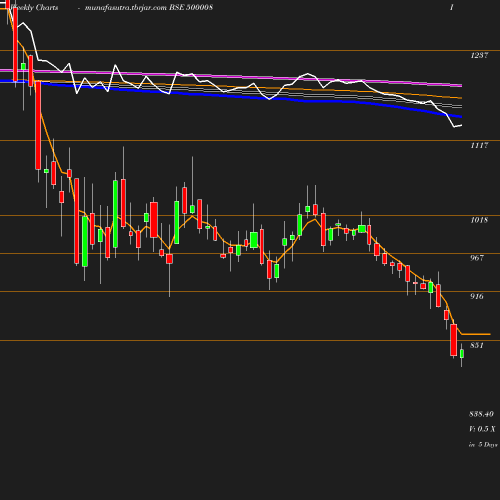500x500 pixels.
Task: Click the 1117 price level label
Action: (x=479, y=145)
